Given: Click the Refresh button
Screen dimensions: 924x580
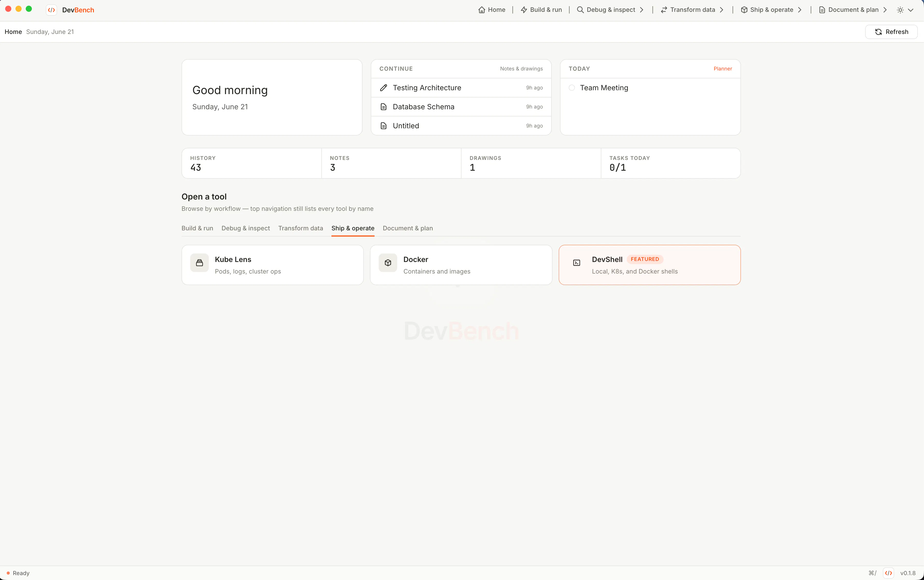Looking at the screenshot, I should (x=891, y=32).
